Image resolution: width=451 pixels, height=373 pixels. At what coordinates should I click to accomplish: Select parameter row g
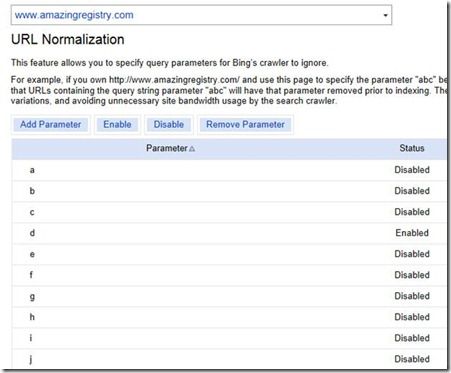(x=229, y=296)
